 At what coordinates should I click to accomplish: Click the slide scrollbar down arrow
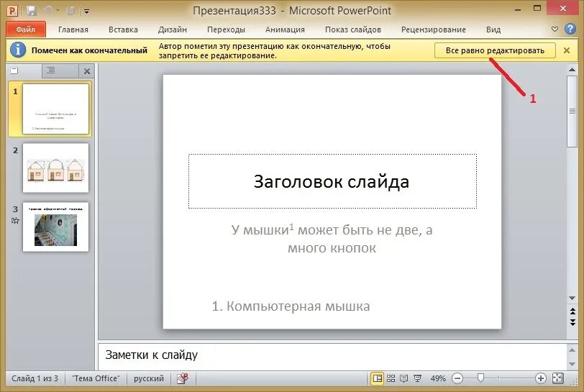pyautogui.click(x=572, y=298)
